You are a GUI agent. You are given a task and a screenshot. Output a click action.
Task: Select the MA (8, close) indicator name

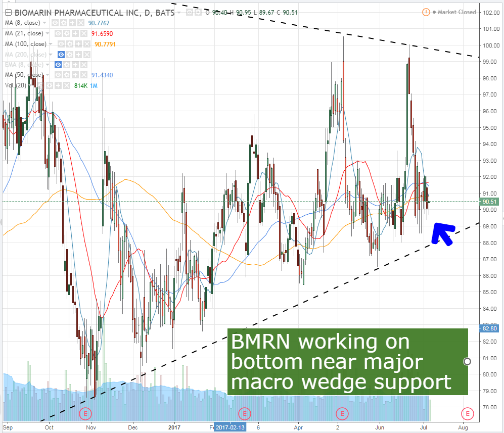[23, 23]
